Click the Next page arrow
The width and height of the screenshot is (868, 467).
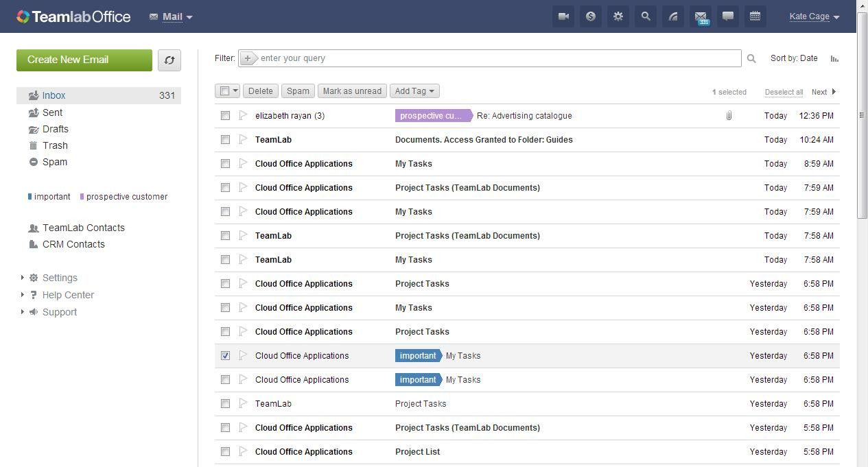coord(834,92)
